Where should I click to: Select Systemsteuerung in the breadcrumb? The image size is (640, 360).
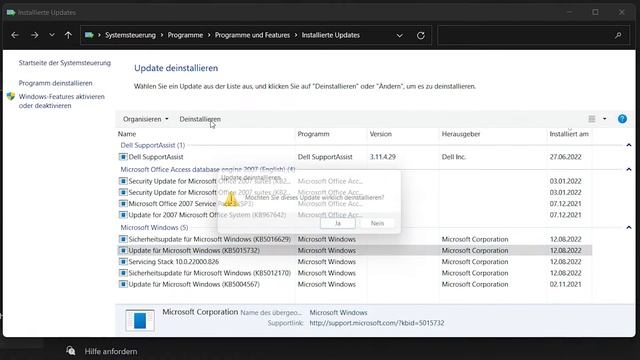pyautogui.click(x=130, y=36)
